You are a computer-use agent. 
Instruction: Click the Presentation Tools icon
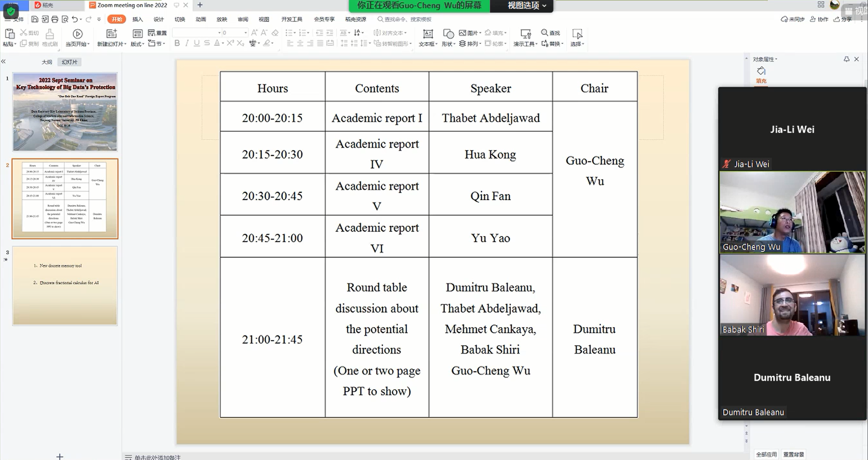coord(525,34)
